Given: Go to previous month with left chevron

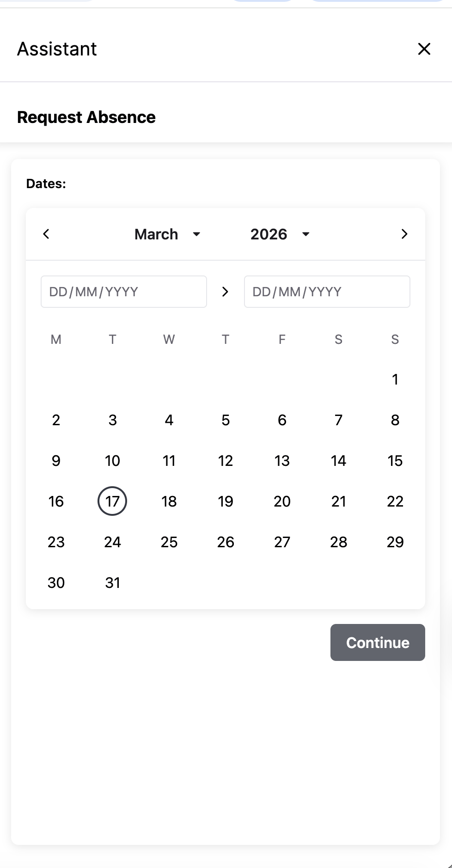Looking at the screenshot, I should (x=46, y=234).
